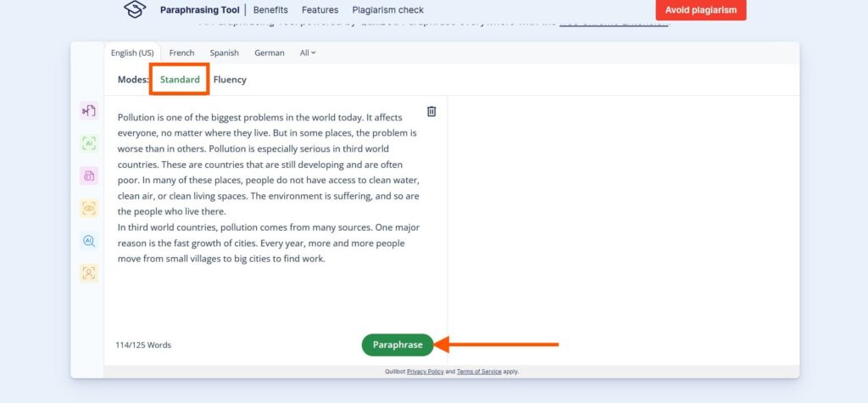Choose the Spanish language tab

(225, 53)
